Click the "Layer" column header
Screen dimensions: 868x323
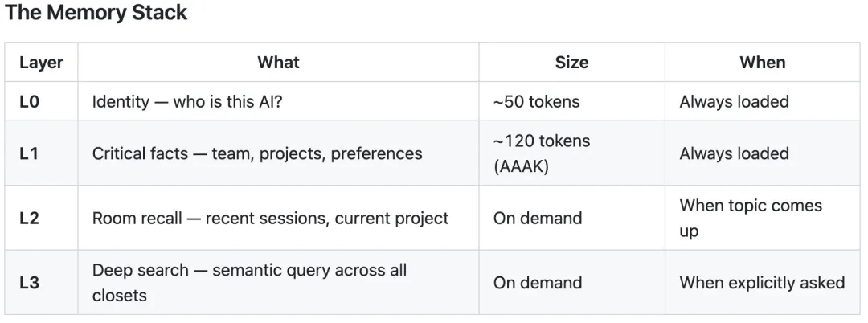coord(41,63)
